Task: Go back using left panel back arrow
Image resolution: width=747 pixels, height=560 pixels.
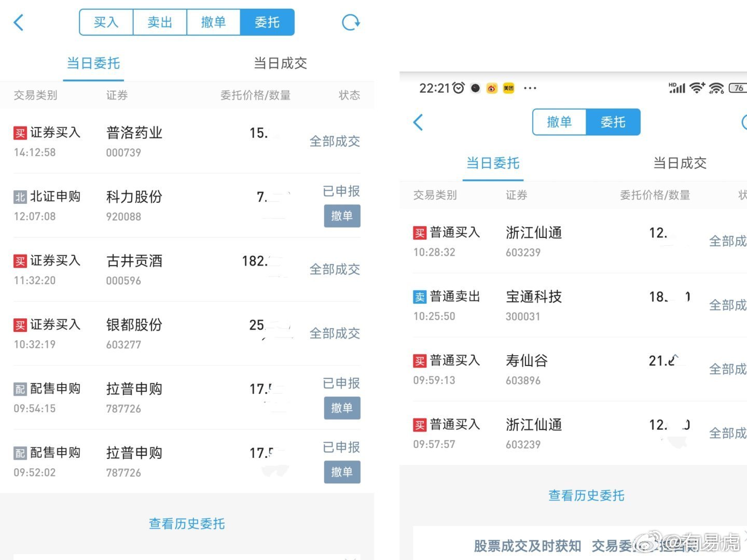Action: pyautogui.click(x=19, y=22)
